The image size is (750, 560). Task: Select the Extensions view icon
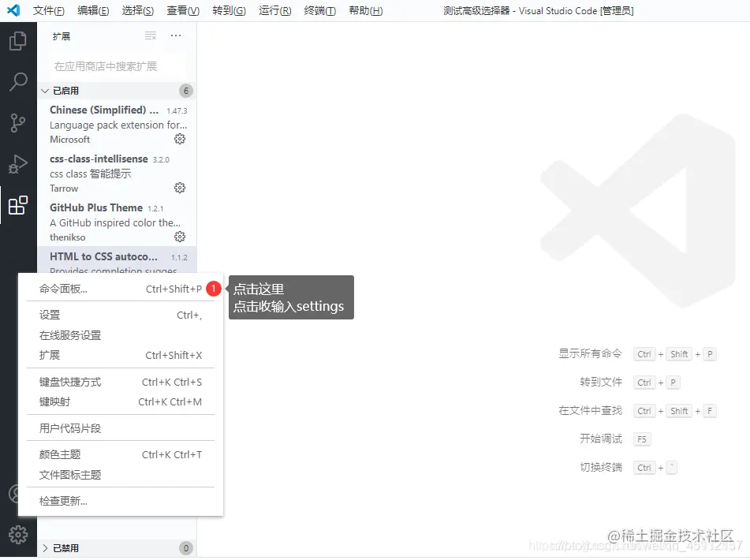point(17,205)
